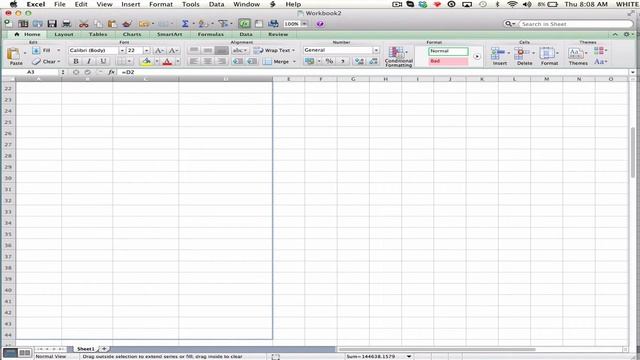
Task: Click the purple Help icon
Action: (x=320, y=24)
